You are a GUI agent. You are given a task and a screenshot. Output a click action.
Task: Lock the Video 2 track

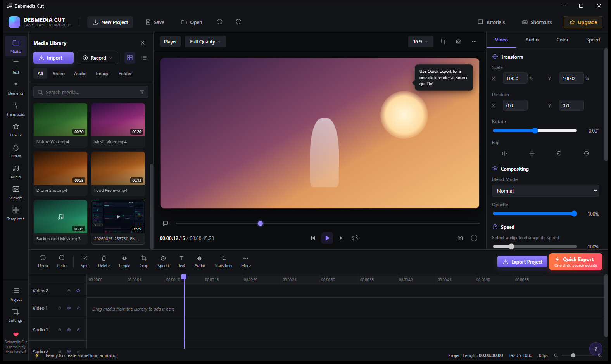[69, 290]
